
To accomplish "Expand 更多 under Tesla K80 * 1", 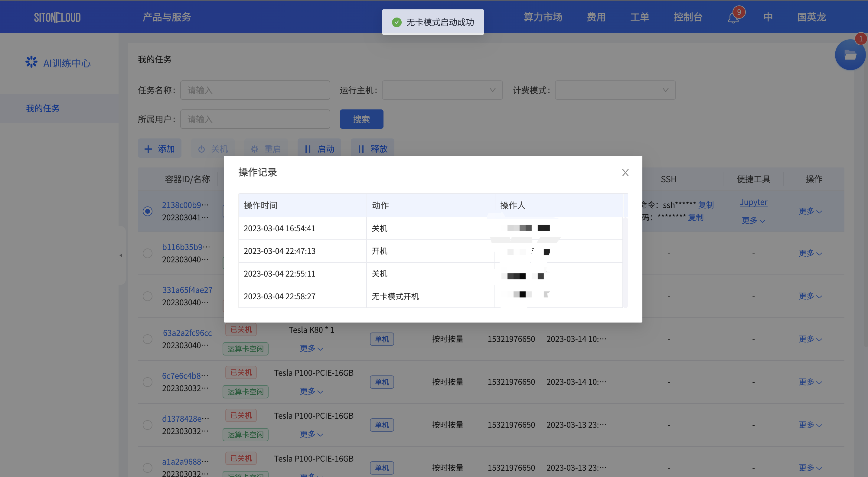I will (x=312, y=348).
